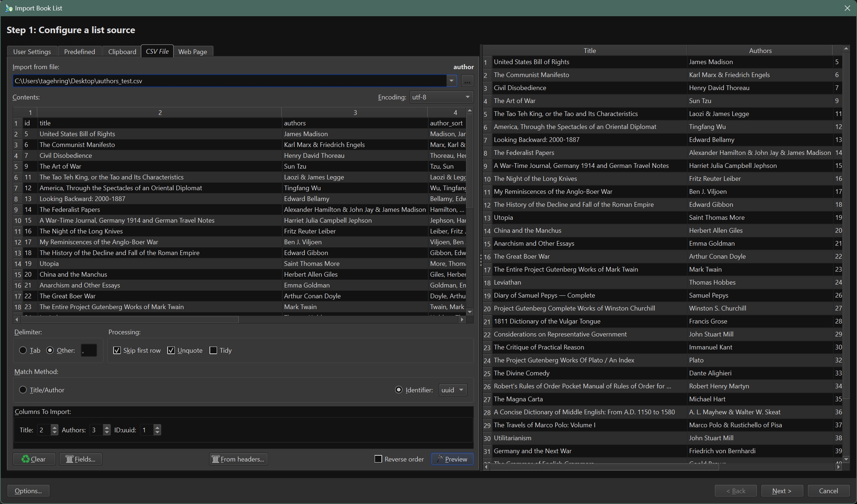Click the file browse ellipsis button
857x504 pixels.
(x=467, y=81)
